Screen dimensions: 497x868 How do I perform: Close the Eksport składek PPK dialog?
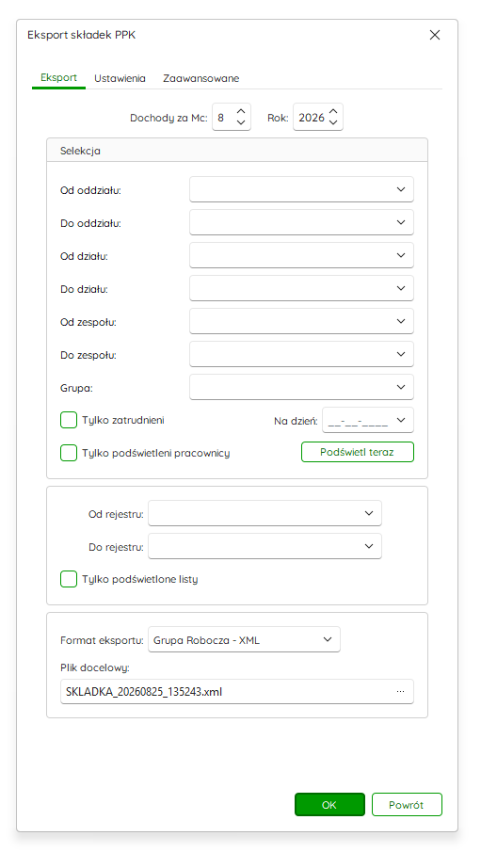(435, 35)
